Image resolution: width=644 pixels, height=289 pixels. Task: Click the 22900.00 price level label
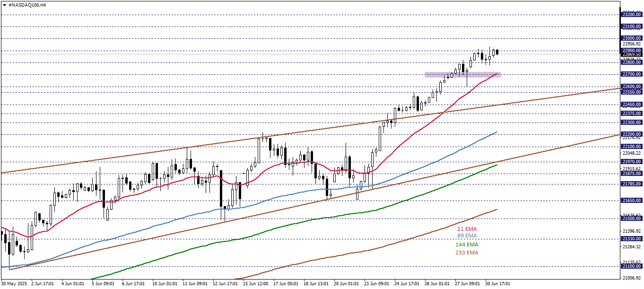pos(632,51)
